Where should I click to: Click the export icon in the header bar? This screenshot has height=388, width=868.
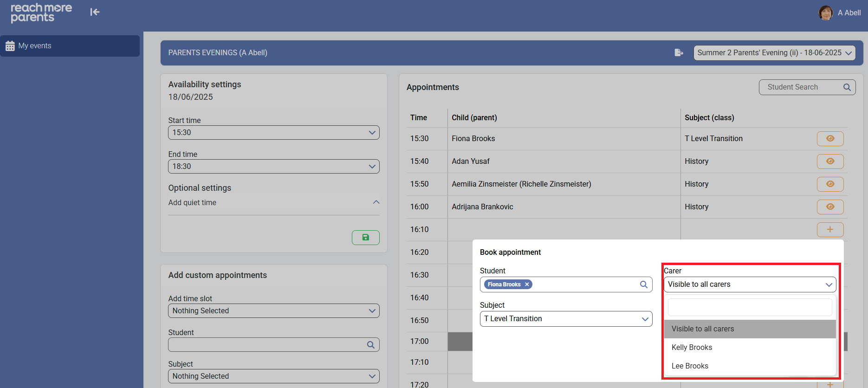(679, 53)
